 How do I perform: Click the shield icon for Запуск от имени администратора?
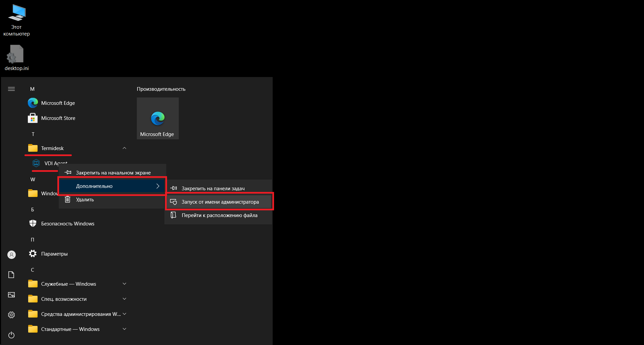click(173, 202)
